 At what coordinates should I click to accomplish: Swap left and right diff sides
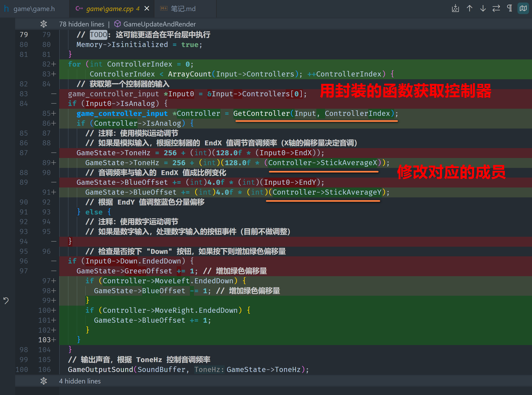496,9
